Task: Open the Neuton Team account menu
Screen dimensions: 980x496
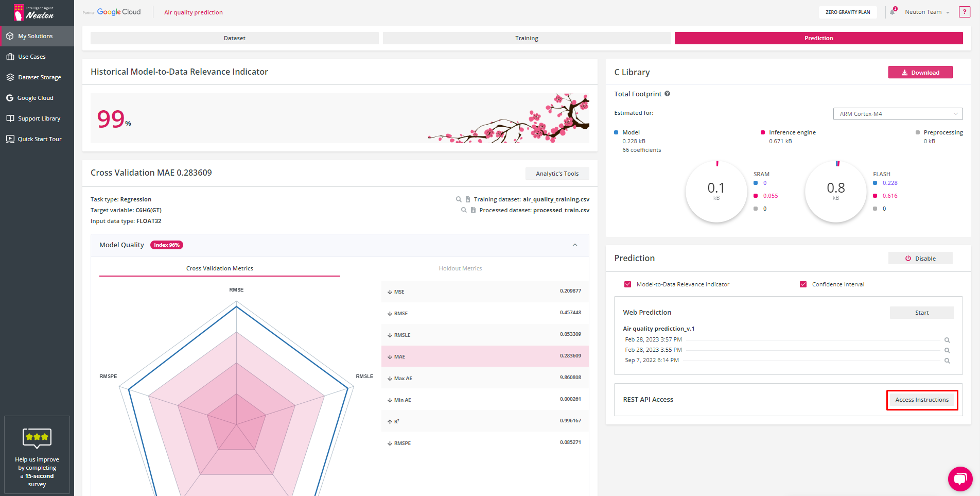Action: click(x=927, y=12)
